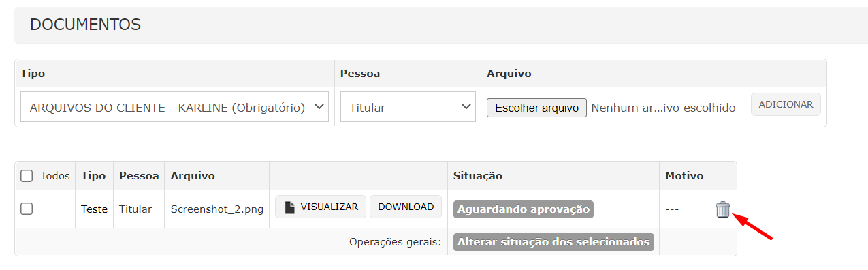Image resolution: width=868 pixels, height=270 pixels.
Task: Select the Teste row checkbox
Action: pyautogui.click(x=27, y=209)
